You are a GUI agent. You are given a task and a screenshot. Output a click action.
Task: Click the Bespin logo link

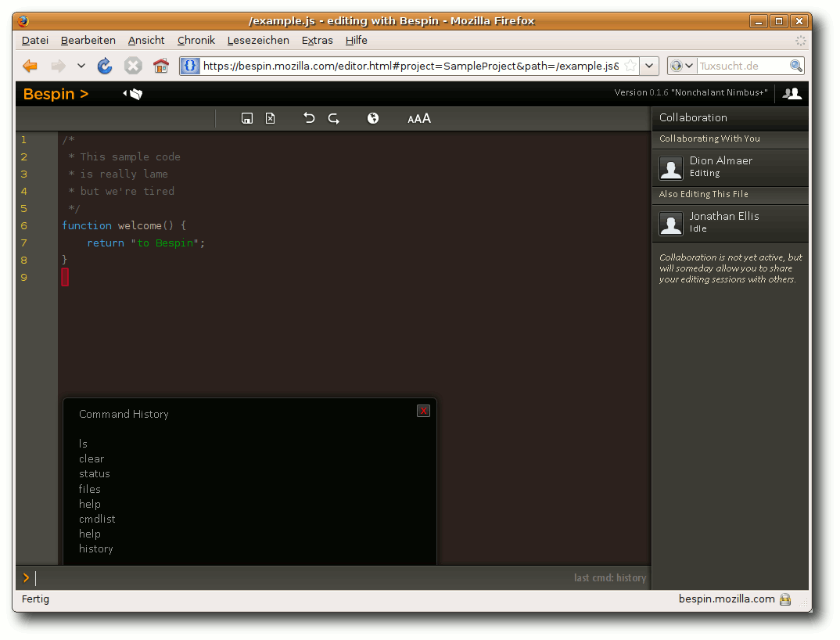(x=56, y=94)
